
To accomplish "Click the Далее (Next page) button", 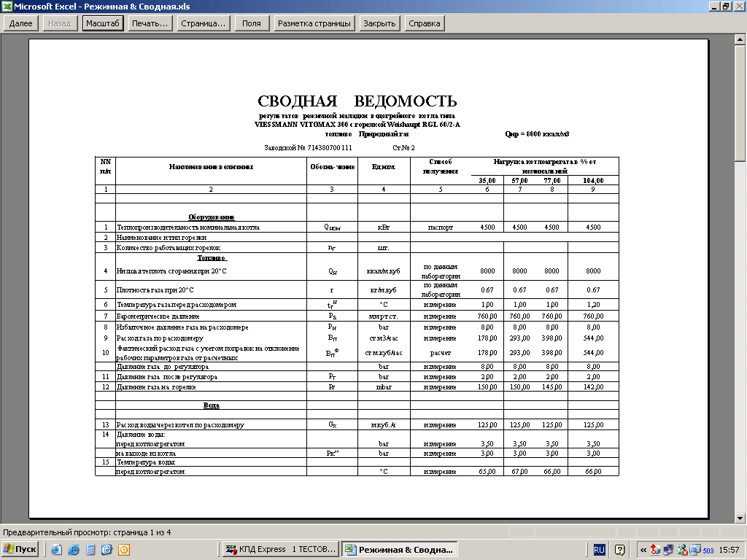I will pos(20,23).
